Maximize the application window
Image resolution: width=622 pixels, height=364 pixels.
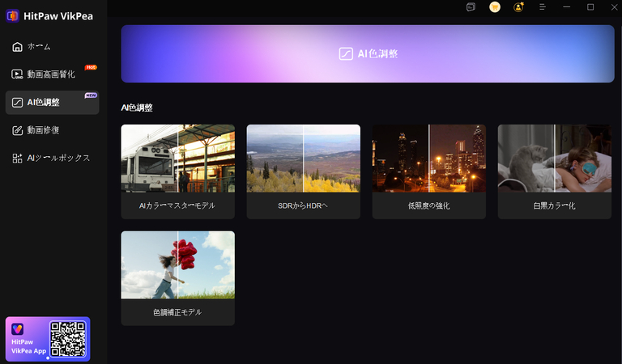590,7
